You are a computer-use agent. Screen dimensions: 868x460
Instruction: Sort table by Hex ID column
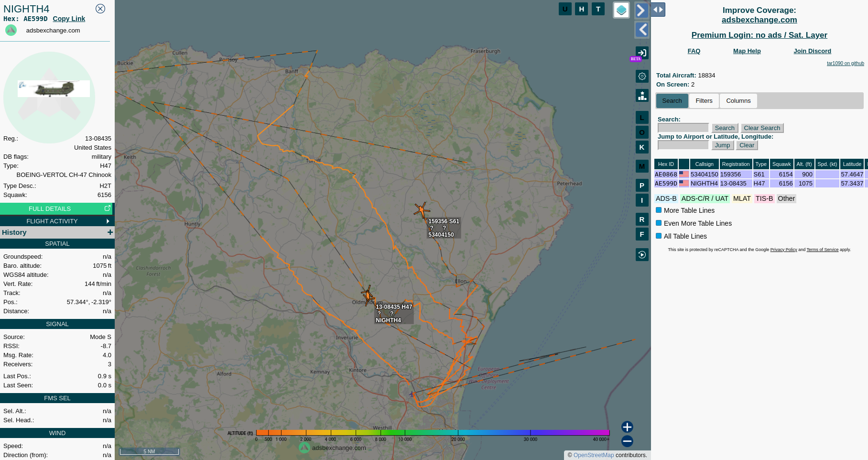pyautogui.click(x=666, y=164)
